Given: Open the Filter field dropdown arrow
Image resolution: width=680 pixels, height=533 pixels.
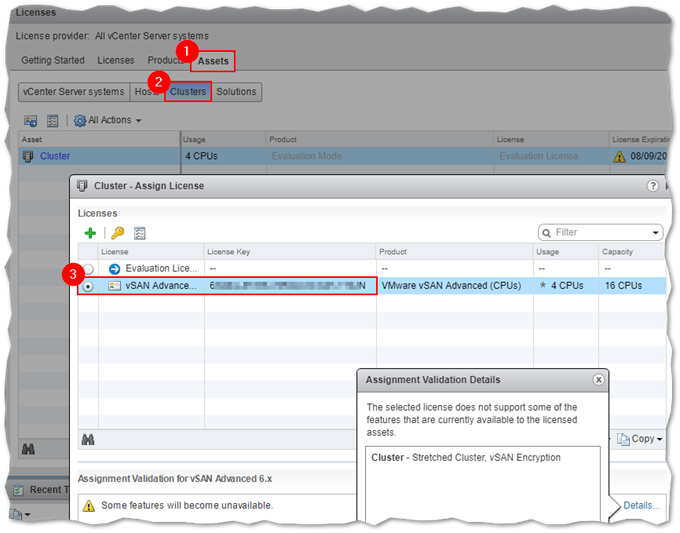Looking at the screenshot, I should pos(656,233).
